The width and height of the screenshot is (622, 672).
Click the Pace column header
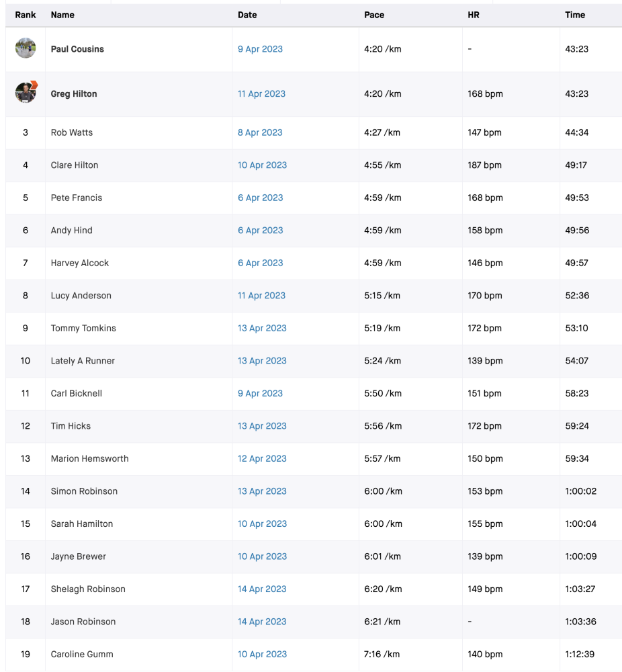[374, 15]
